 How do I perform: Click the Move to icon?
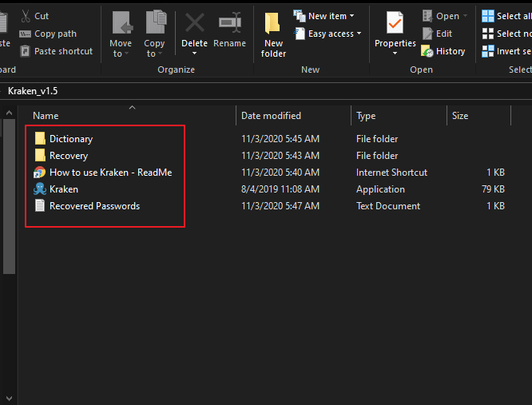121,22
